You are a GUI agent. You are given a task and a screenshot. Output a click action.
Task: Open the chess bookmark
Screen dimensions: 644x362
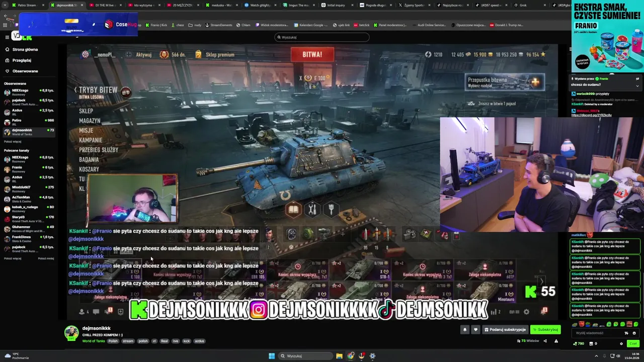point(178,25)
